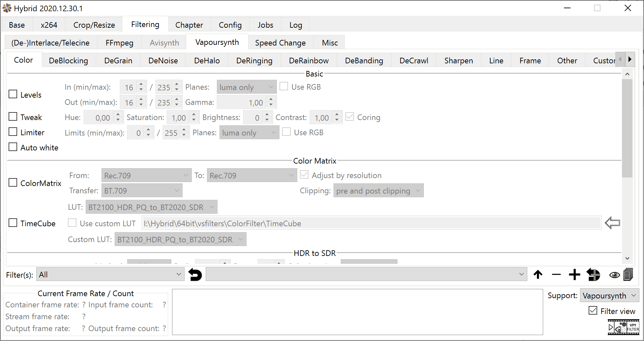Click the up arrow move icon
The width and height of the screenshot is (644, 341).
(x=538, y=274)
